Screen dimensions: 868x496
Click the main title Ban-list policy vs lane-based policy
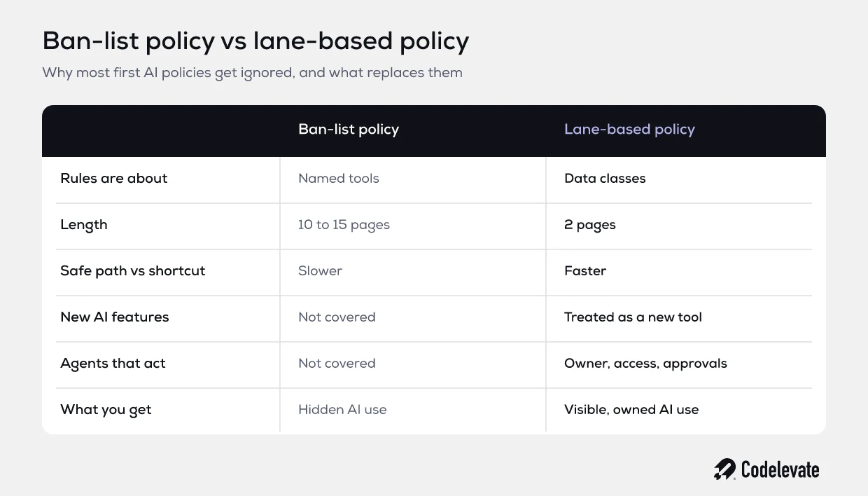click(255, 41)
